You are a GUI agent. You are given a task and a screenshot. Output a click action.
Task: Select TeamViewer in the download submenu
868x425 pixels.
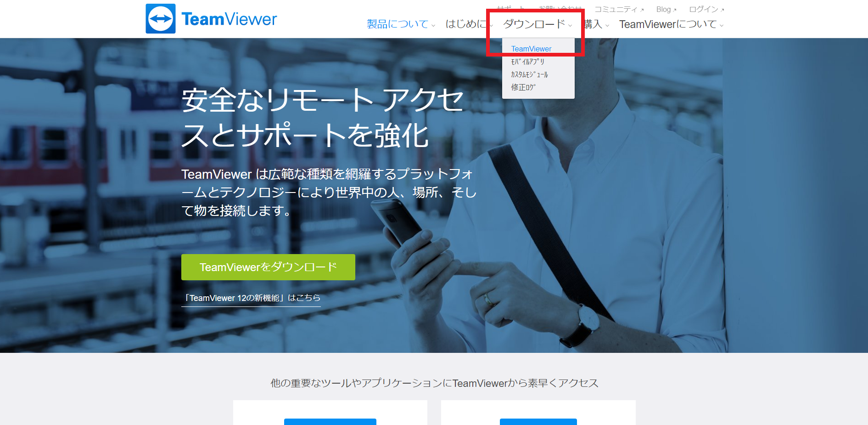[x=531, y=49]
